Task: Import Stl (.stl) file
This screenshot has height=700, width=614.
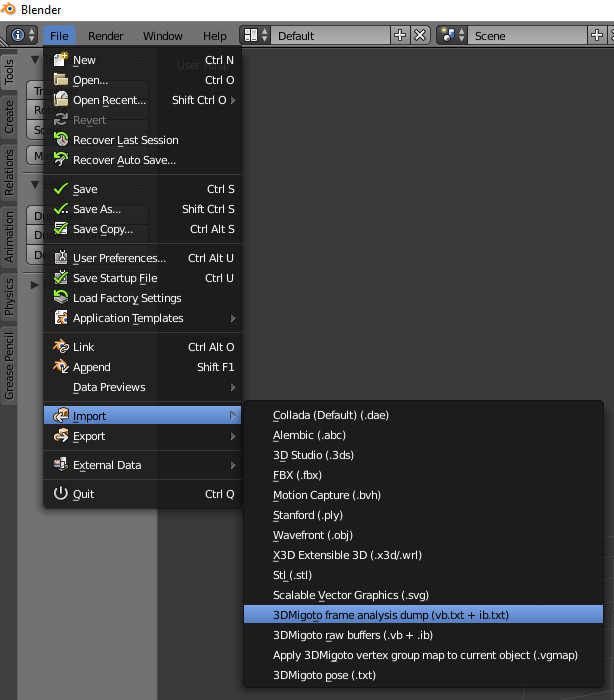Action: click(423, 575)
